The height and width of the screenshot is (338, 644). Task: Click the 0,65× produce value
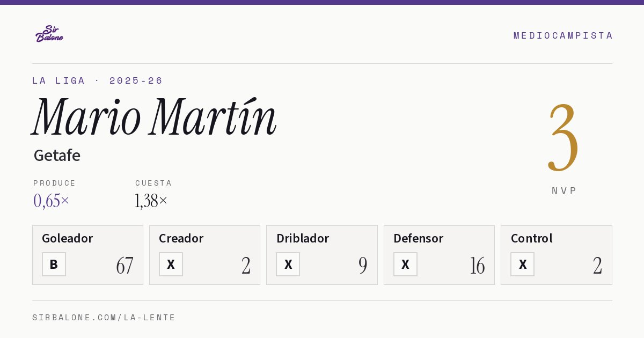tap(52, 201)
